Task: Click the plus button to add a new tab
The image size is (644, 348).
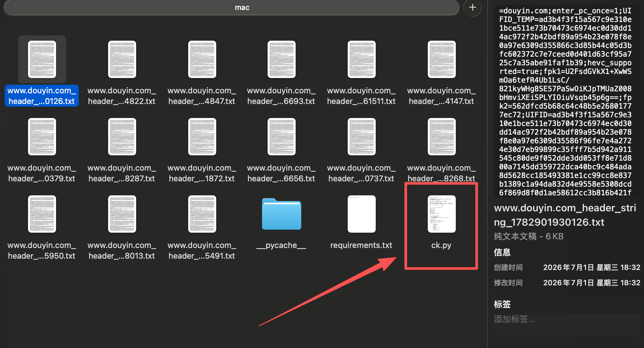Action: [x=472, y=7]
